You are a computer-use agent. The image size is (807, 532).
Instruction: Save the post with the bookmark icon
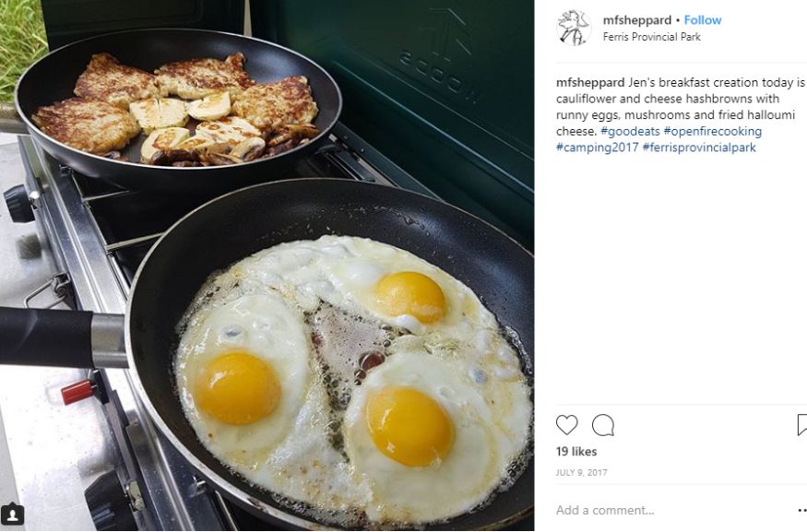pos(801,425)
